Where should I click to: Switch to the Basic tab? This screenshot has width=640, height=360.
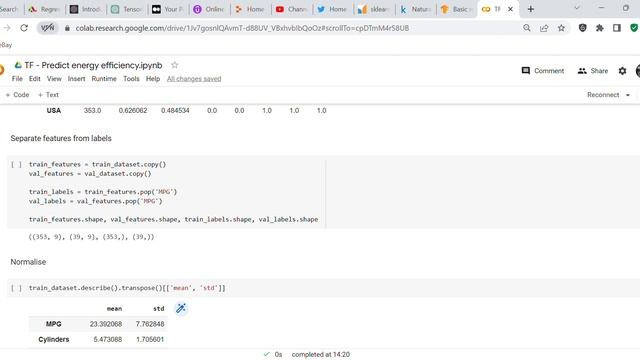456,9
